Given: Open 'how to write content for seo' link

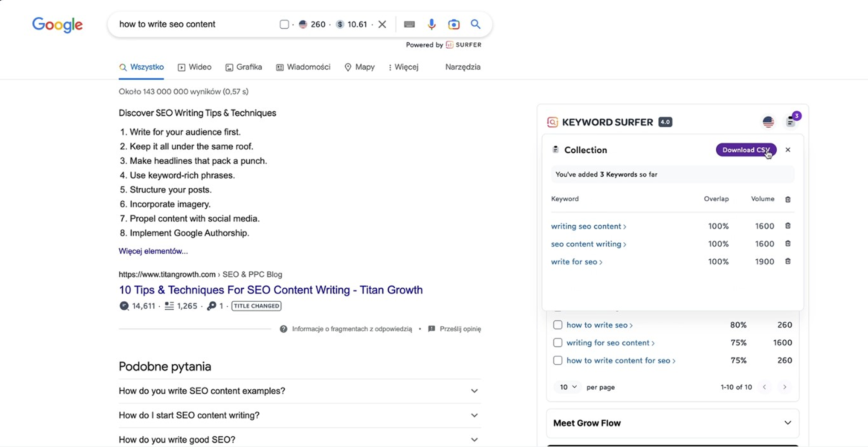Looking at the screenshot, I should pos(621,360).
